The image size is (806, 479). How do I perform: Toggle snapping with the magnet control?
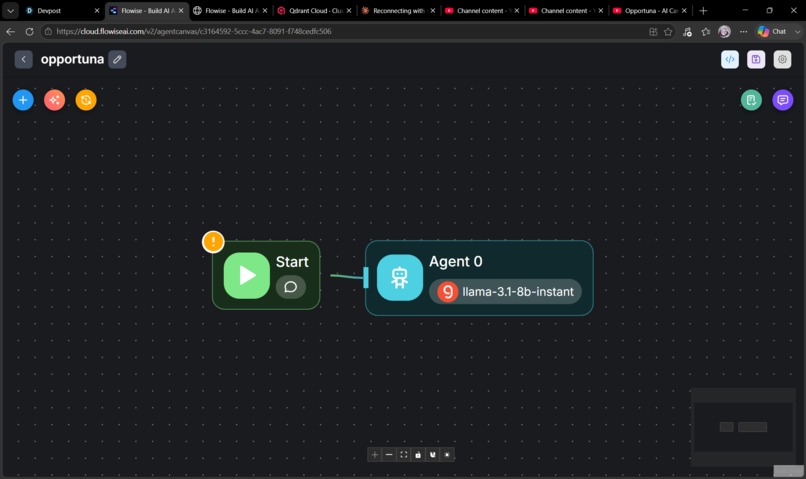[x=432, y=455]
